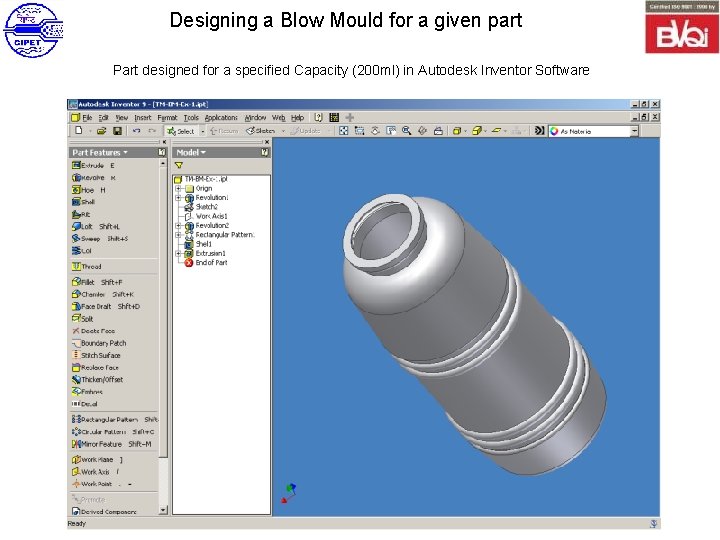Click the Zoom All toolbar icon
Screen dimensions: 720x540
(343, 131)
